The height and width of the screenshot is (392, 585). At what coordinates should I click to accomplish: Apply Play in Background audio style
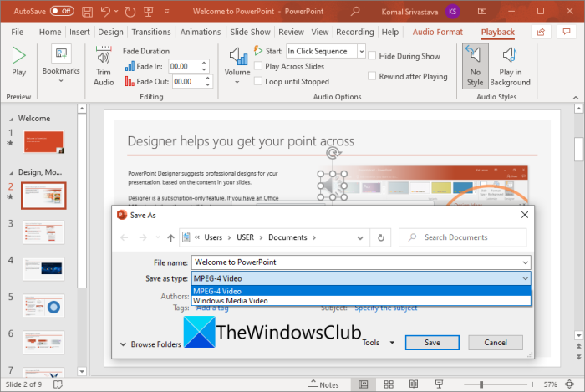[510, 66]
